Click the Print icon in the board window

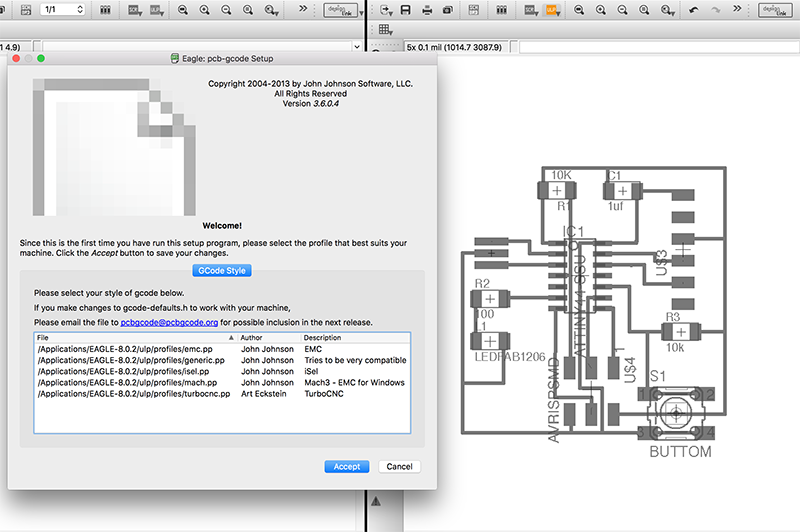[x=427, y=10]
